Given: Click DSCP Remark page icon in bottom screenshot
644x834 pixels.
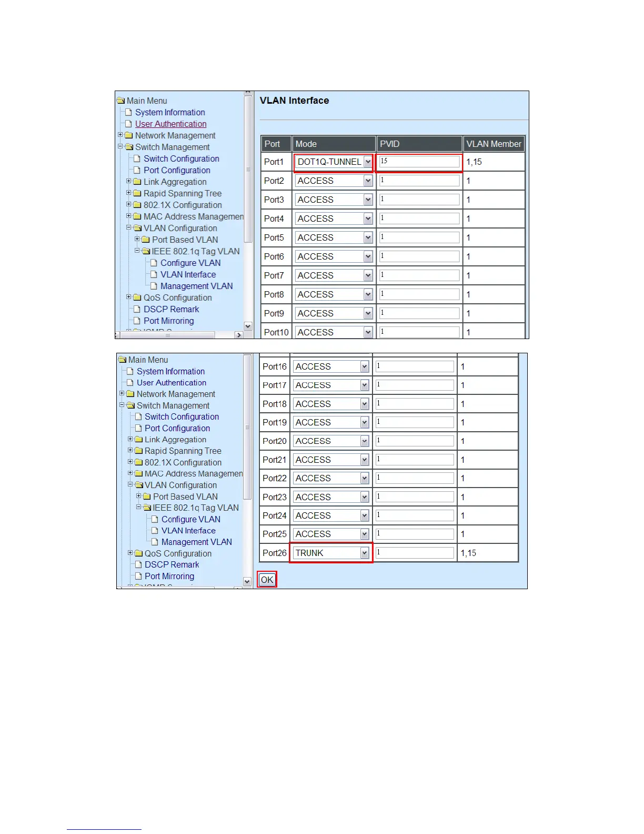Looking at the screenshot, I should click(139, 564).
